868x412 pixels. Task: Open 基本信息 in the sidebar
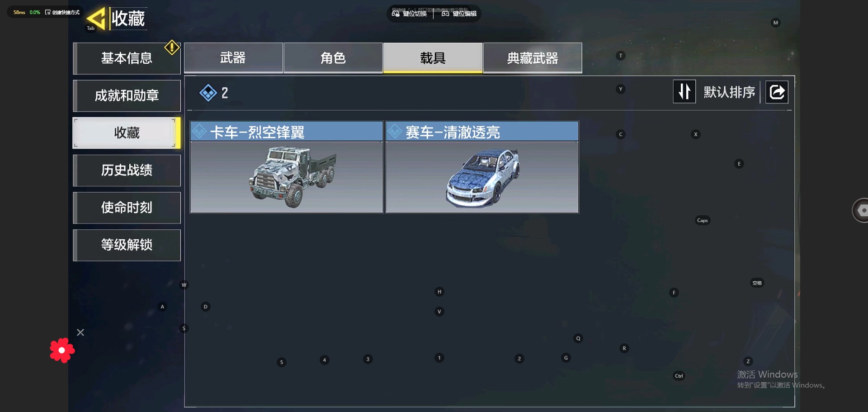pyautogui.click(x=127, y=58)
